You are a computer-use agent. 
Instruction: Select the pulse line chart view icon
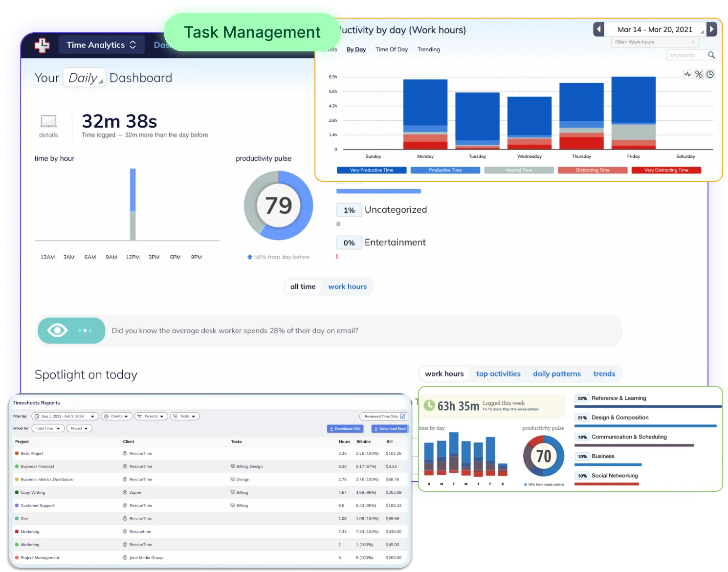click(x=687, y=74)
